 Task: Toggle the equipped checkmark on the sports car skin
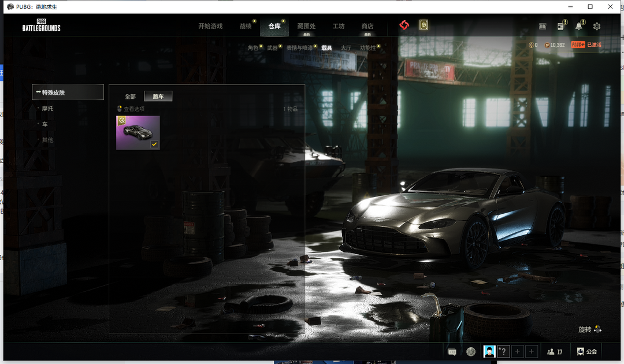click(154, 144)
